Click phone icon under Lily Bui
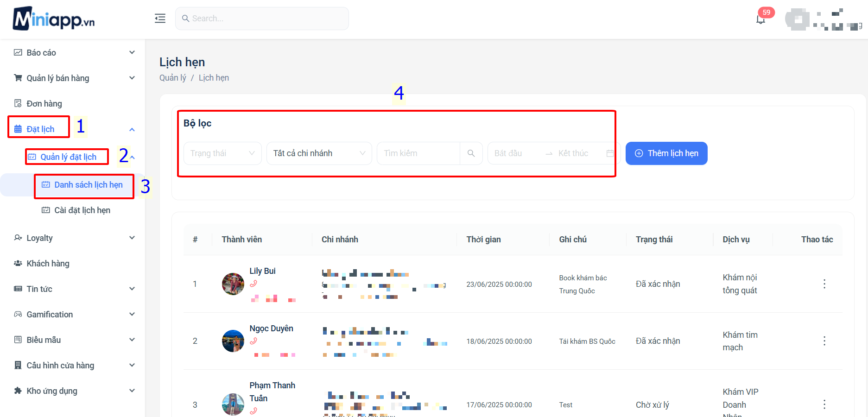Image resolution: width=868 pixels, height=417 pixels. coord(253,284)
